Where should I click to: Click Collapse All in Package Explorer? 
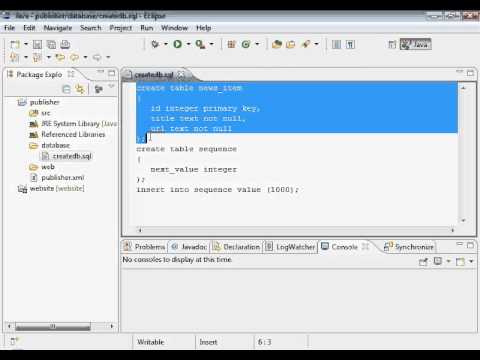(66, 89)
